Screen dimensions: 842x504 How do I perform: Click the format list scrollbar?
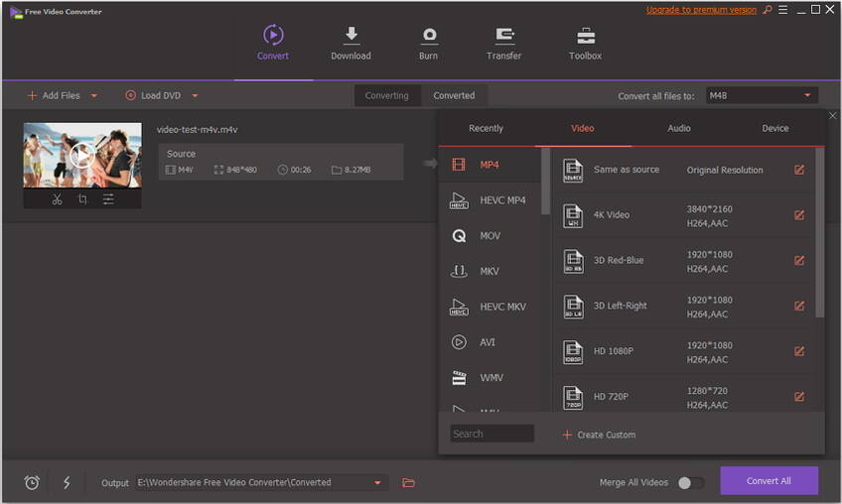click(545, 182)
